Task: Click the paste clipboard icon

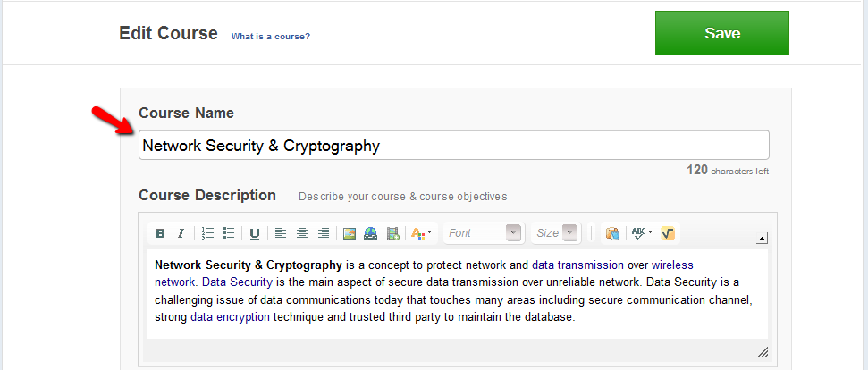Action: click(x=612, y=233)
